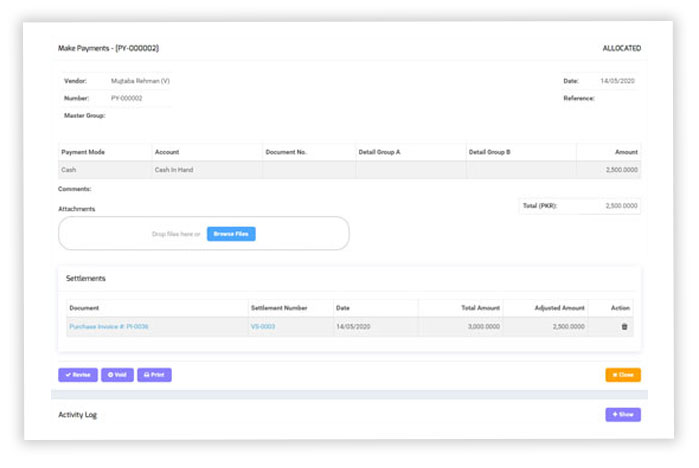Image resolution: width=699 pixels, height=468 pixels.
Task: Click the Void button
Action: [117, 375]
